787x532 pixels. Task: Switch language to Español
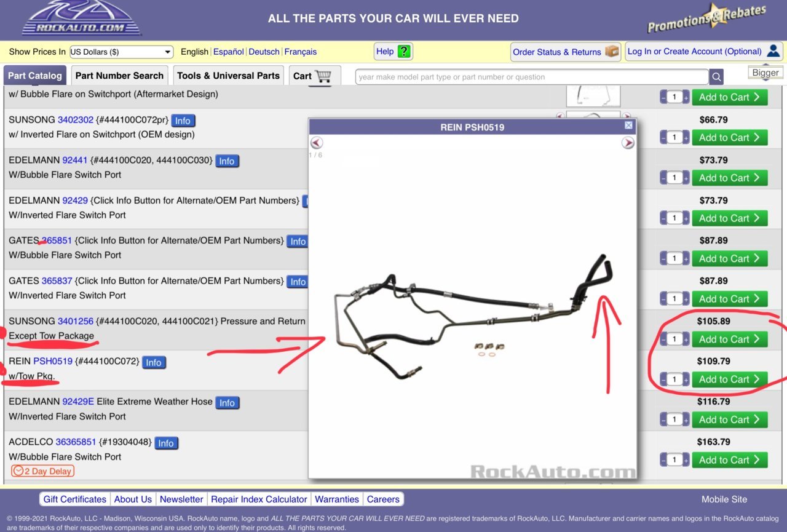pos(229,52)
